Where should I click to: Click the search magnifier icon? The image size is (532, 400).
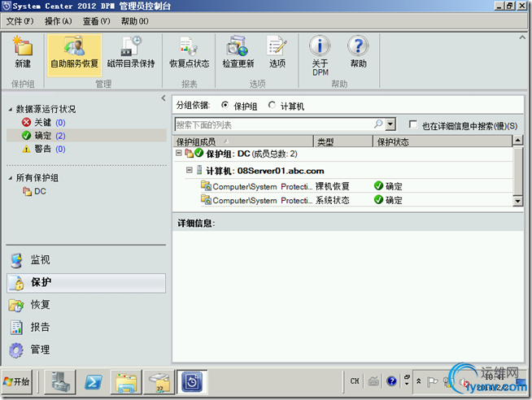point(378,124)
